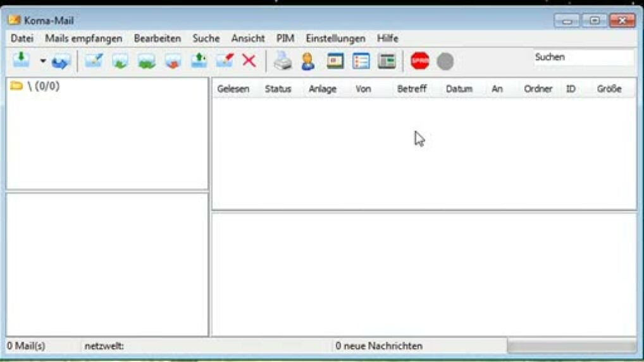
Task: Sort mails by the Datum column header
Action: [x=459, y=89]
